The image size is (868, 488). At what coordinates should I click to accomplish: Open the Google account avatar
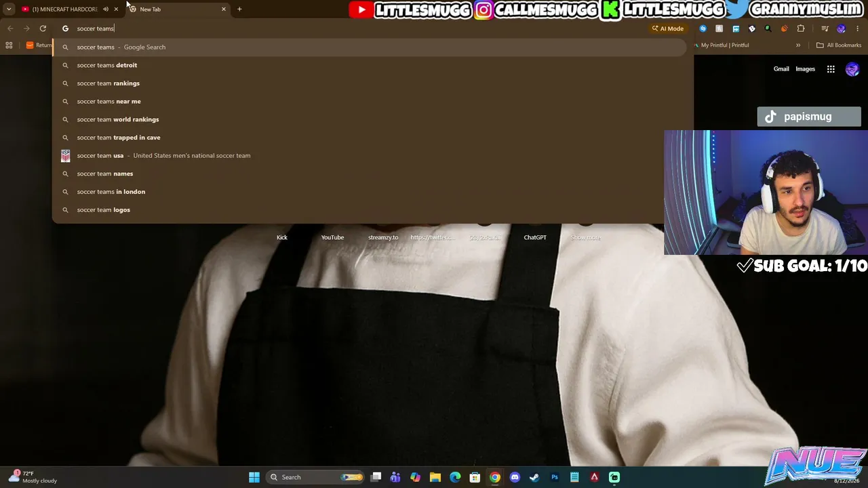pyautogui.click(x=852, y=69)
